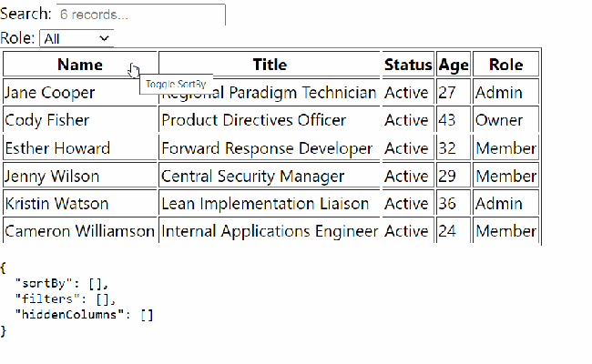Click Esther Howard's Member role cell

coord(505,147)
